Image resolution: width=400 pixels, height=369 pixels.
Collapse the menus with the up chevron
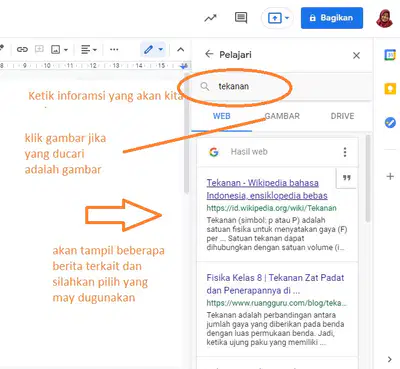click(x=180, y=50)
